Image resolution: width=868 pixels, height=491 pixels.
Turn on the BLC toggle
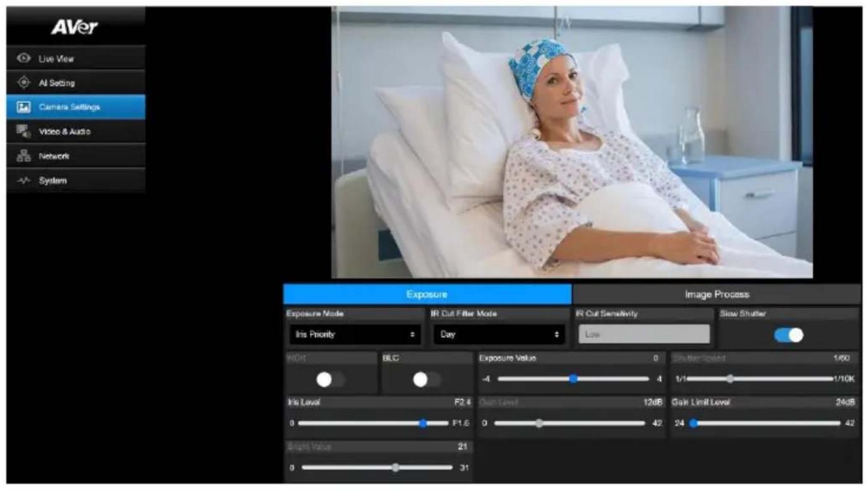click(x=427, y=379)
